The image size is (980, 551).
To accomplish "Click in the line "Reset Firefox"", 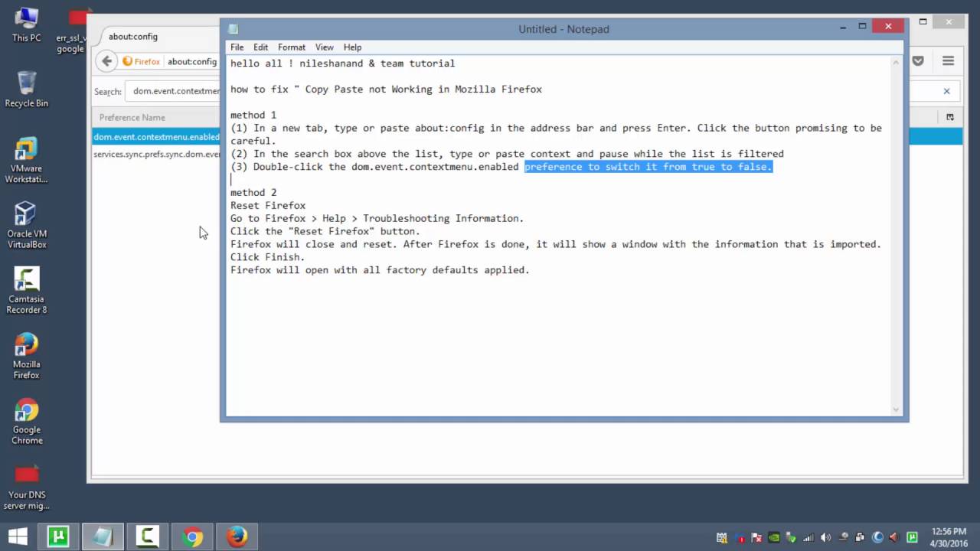I will click(x=268, y=206).
